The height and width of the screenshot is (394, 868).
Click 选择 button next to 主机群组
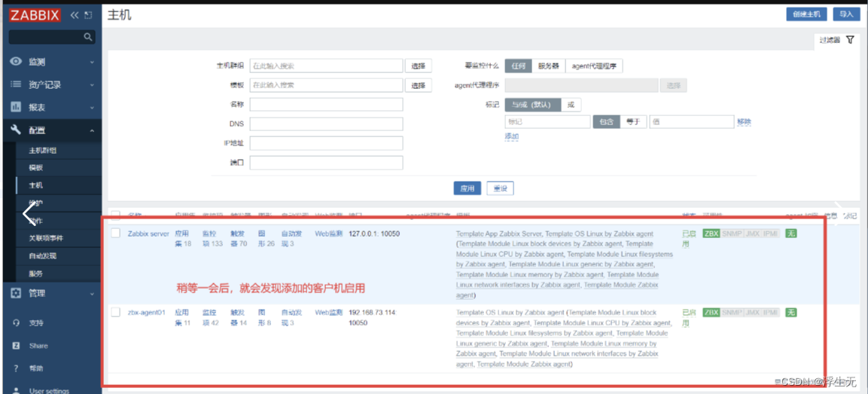pyautogui.click(x=419, y=66)
